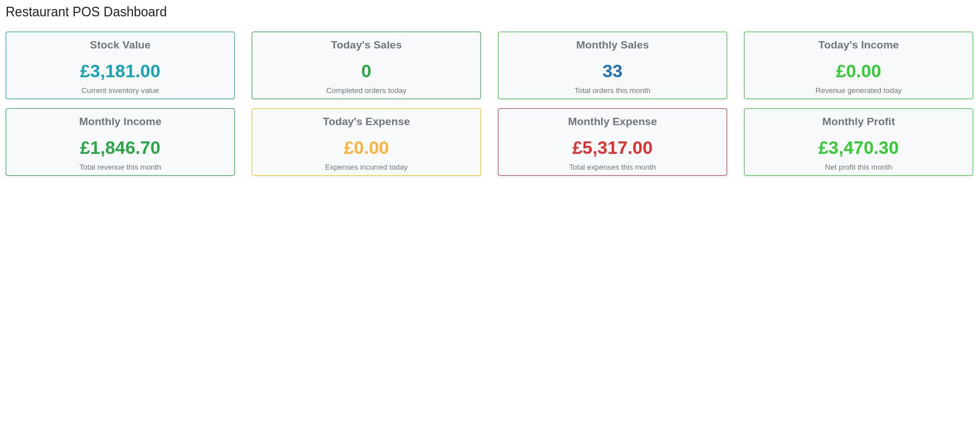Image resolution: width=980 pixels, height=448 pixels.
Task: Select the Today's Income card
Action: pyautogui.click(x=858, y=65)
